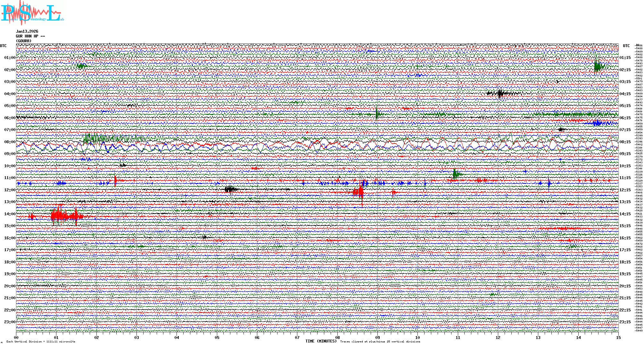Click the red seismic spike on 12:00 row
644x346 pixels.
pyautogui.click(x=360, y=192)
